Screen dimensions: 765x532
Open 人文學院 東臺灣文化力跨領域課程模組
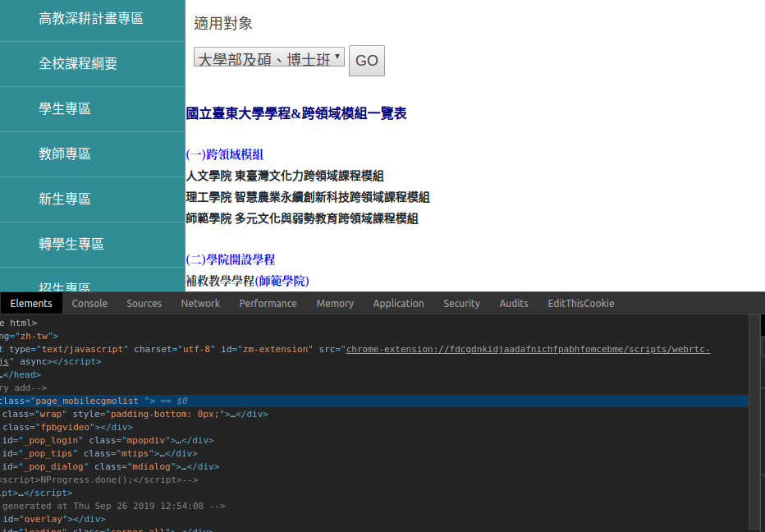click(285, 176)
